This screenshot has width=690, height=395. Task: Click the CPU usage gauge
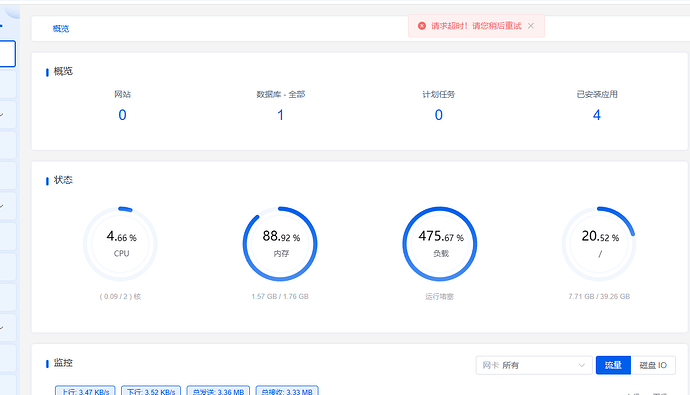tap(120, 244)
